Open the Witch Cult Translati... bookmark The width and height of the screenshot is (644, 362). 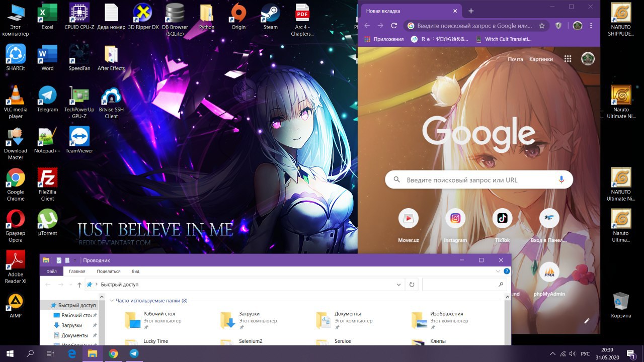coord(503,39)
